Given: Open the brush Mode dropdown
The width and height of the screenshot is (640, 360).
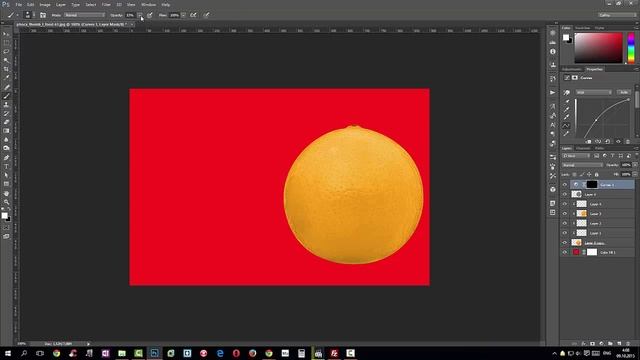Looking at the screenshot, I should click(84, 15).
